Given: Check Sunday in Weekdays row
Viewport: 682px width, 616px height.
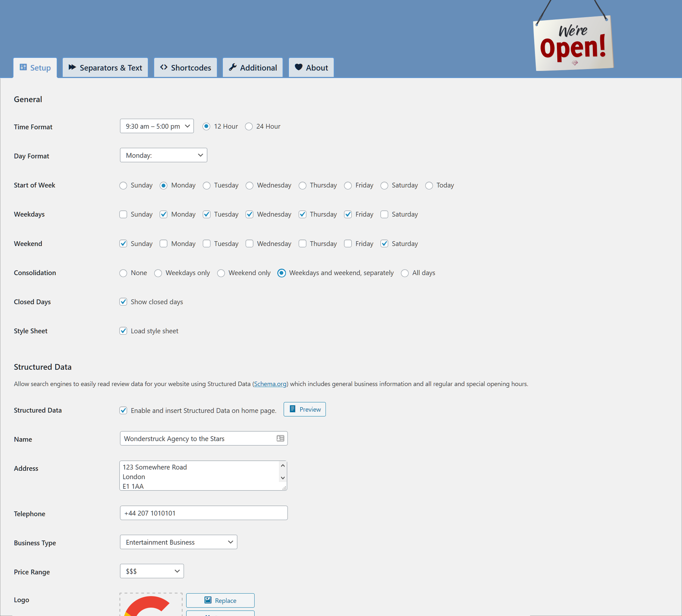Looking at the screenshot, I should pyautogui.click(x=123, y=214).
